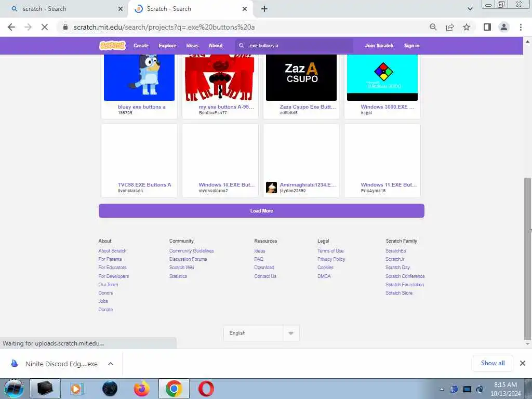Open the 'TVC98.EXE Buttons A' project link

(x=144, y=184)
